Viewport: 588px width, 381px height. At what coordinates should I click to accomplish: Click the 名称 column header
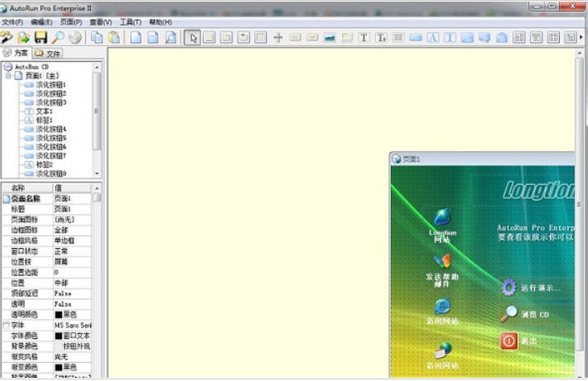point(27,188)
